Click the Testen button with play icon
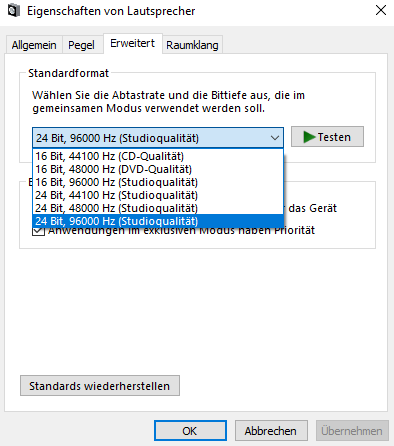 [327, 137]
